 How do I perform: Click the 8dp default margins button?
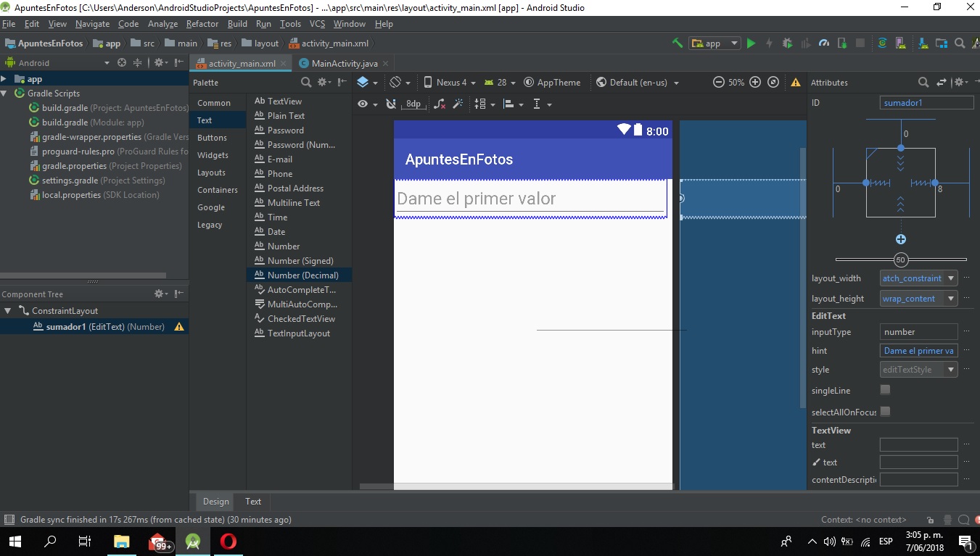pos(413,104)
